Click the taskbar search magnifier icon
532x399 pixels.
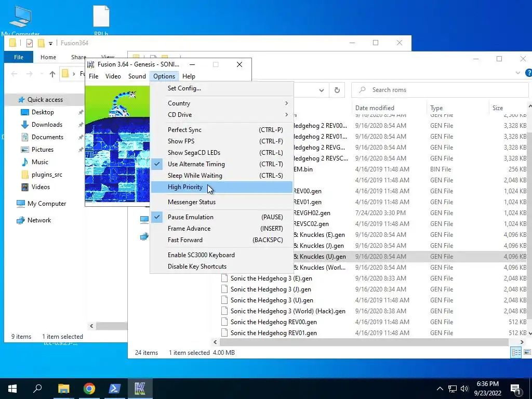click(x=37, y=388)
